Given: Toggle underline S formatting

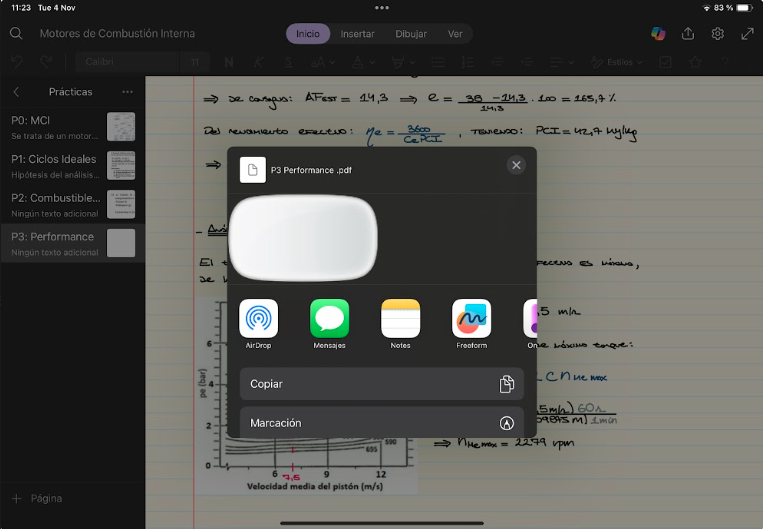Looking at the screenshot, I should pyautogui.click(x=288, y=62).
